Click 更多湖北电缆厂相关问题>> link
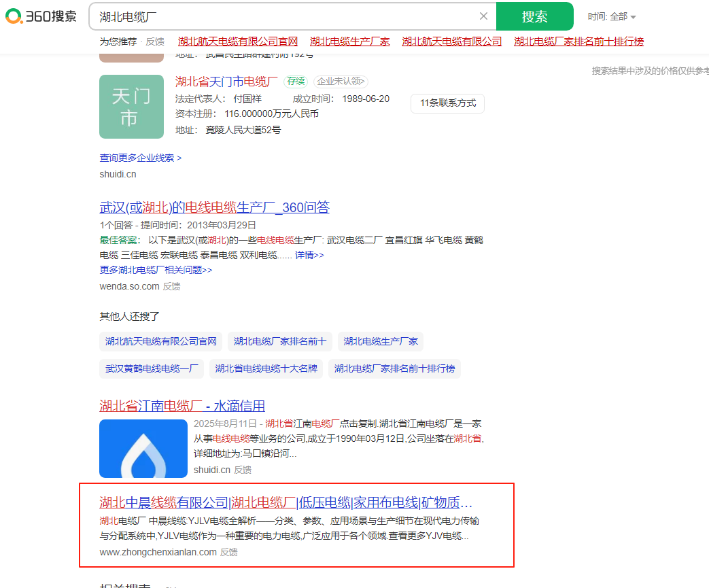This screenshot has height=588, width=709. click(x=156, y=270)
